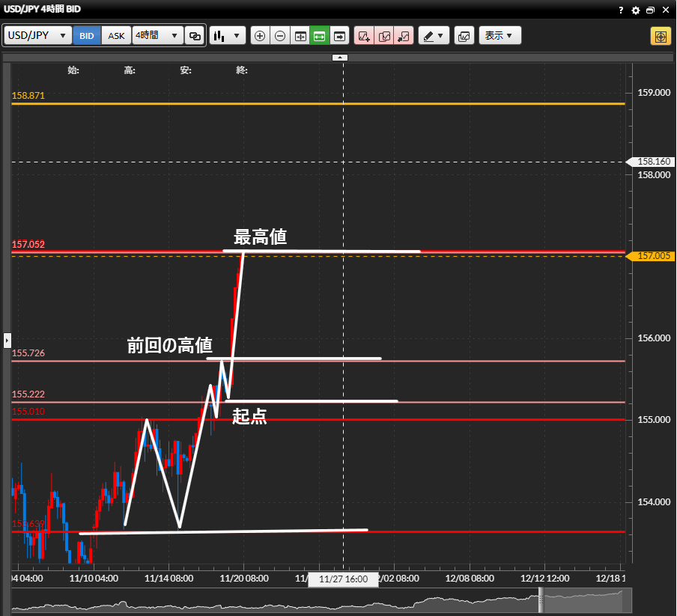Switch the price display to ASK
Screen dimensions: 677x616
click(117, 36)
